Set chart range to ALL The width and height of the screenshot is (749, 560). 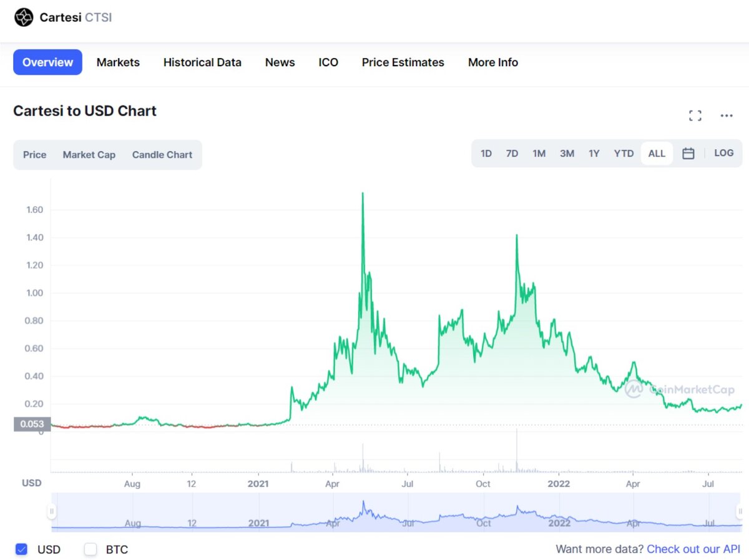pyautogui.click(x=657, y=154)
